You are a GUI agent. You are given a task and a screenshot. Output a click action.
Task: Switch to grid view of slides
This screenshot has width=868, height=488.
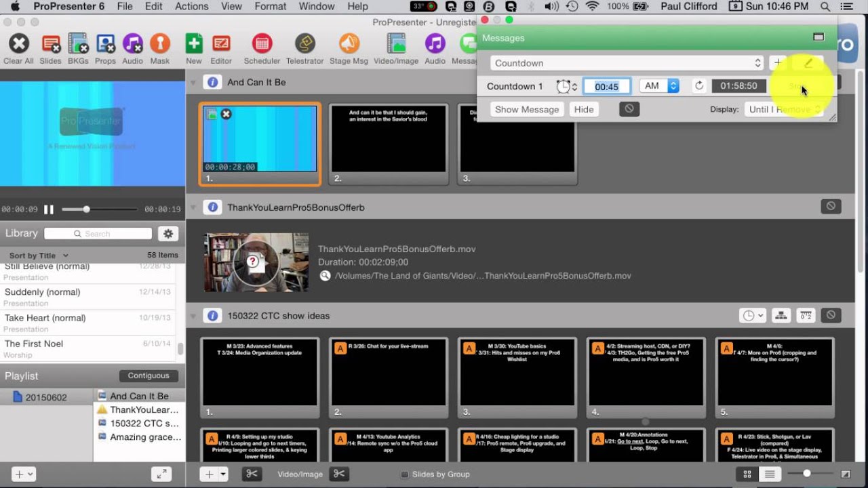[747, 474]
